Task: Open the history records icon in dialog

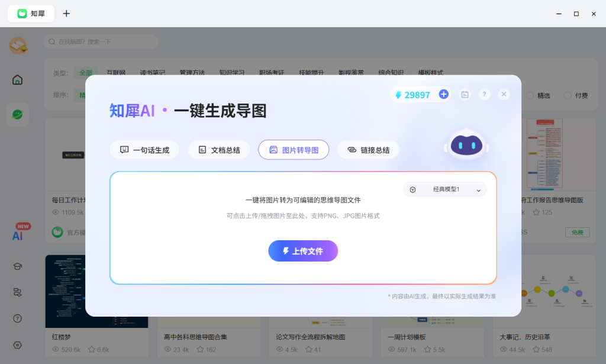Action: (x=465, y=94)
